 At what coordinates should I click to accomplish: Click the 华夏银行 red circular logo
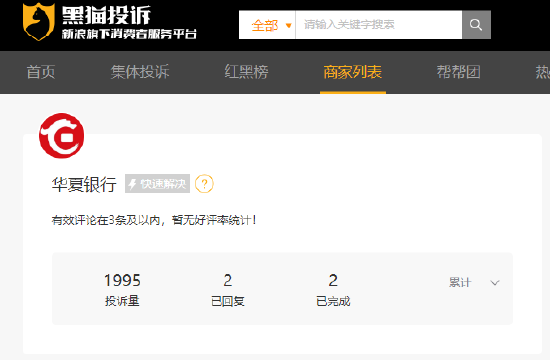tap(62, 135)
